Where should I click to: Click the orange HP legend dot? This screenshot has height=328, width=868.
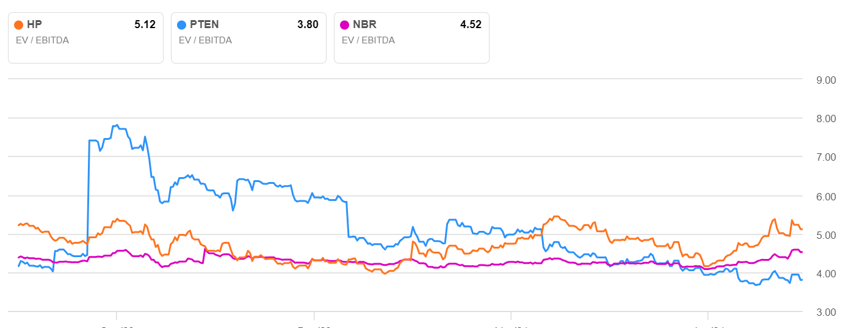click(18, 25)
